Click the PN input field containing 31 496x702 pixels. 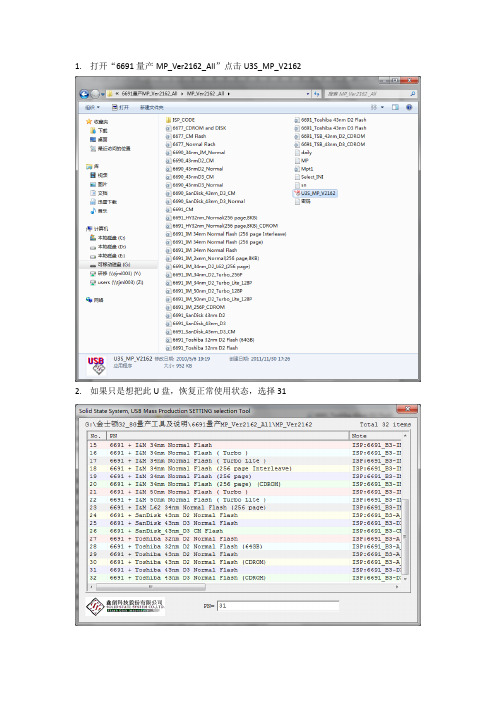tap(278, 606)
